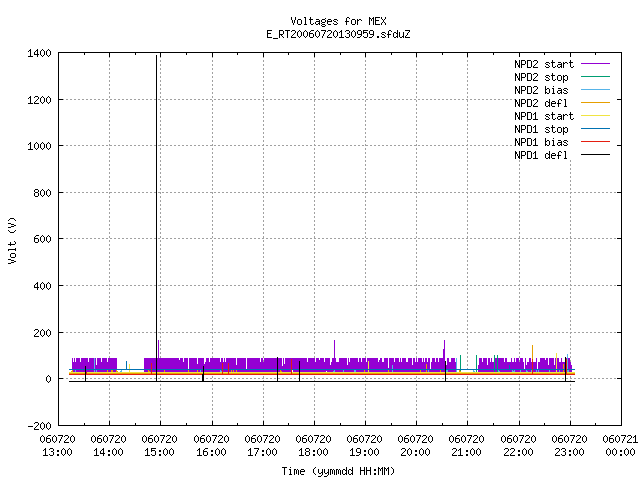Click the purple NPD2 start legend line
640x480 pixels.
click(x=595, y=64)
